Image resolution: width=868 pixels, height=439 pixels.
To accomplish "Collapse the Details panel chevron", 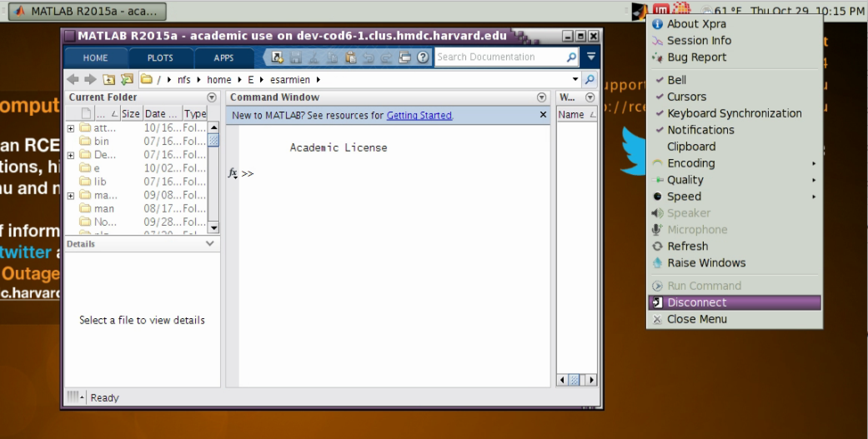I will click(x=210, y=243).
